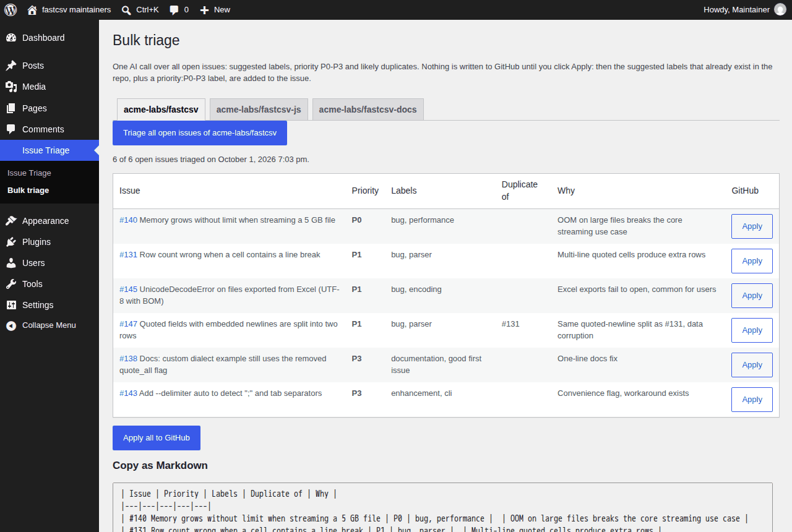This screenshot has width=792, height=532.
Task: Click the Users person icon
Action: click(11, 263)
